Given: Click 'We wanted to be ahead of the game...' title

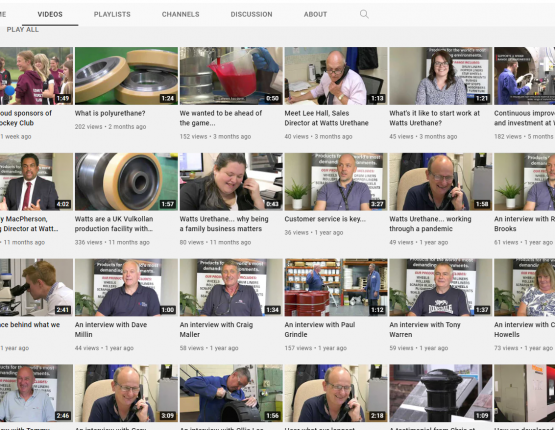Looking at the screenshot, I should (221, 118).
